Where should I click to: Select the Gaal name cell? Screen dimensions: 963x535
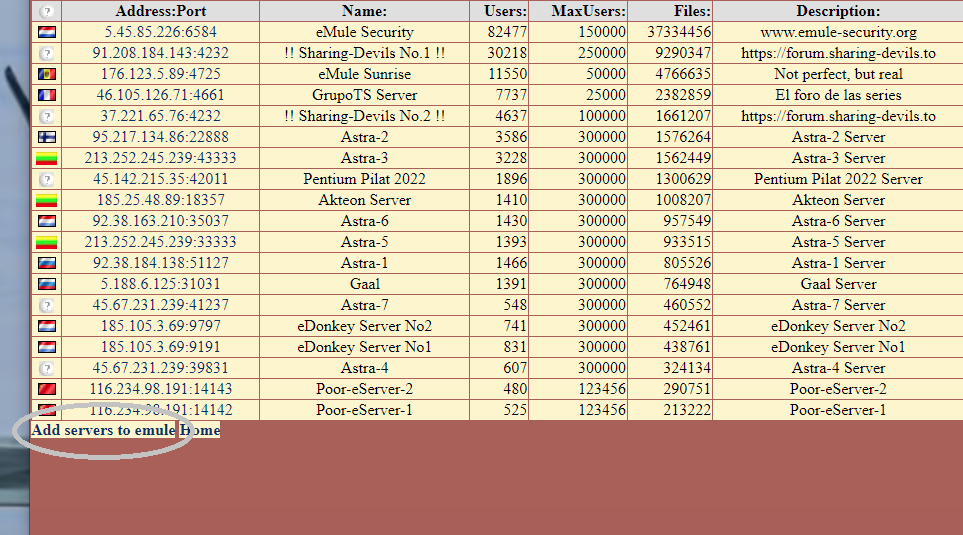click(x=364, y=284)
